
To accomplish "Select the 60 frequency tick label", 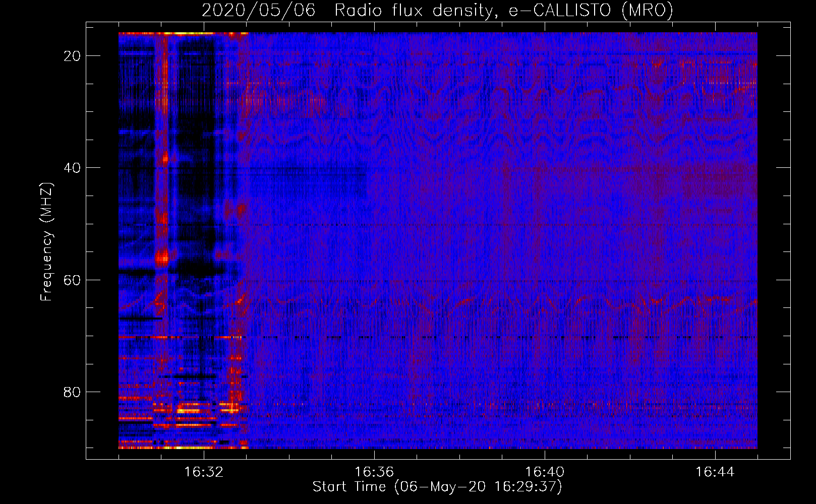I will point(72,280).
